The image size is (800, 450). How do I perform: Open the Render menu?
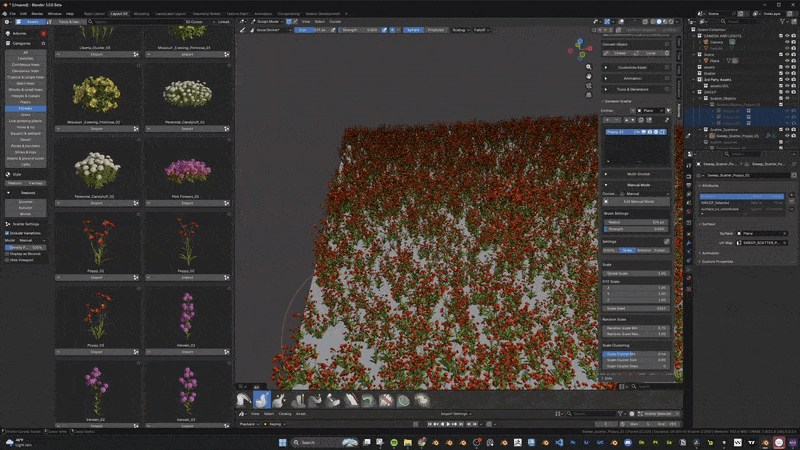click(x=37, y=14)
